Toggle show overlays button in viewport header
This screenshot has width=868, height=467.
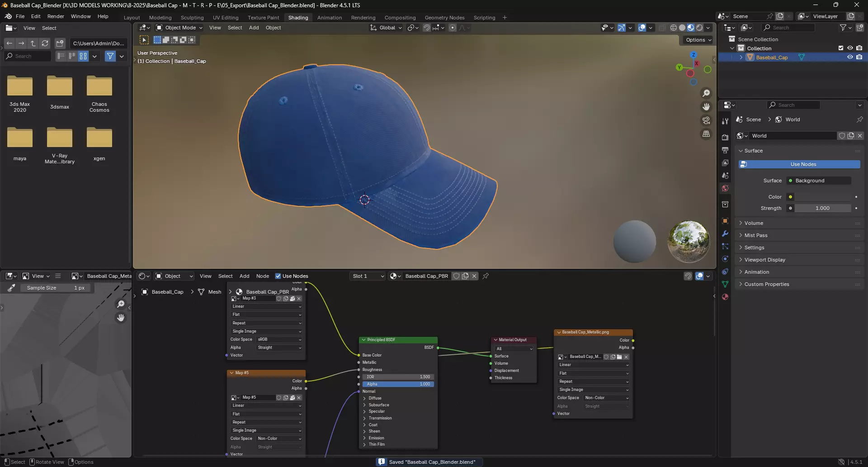[x=642, y=28]
